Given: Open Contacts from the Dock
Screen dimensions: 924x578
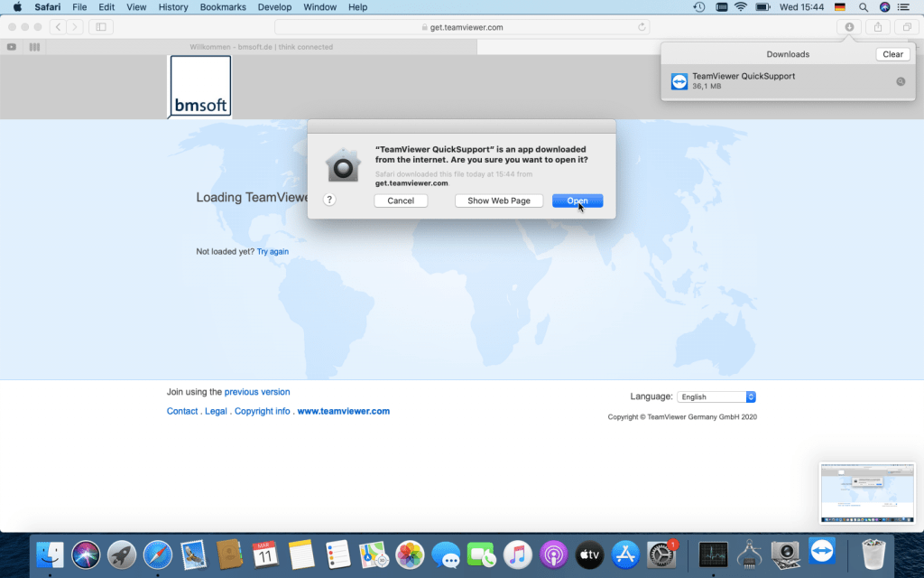Looking at the screenshot, I should point(230,555).
